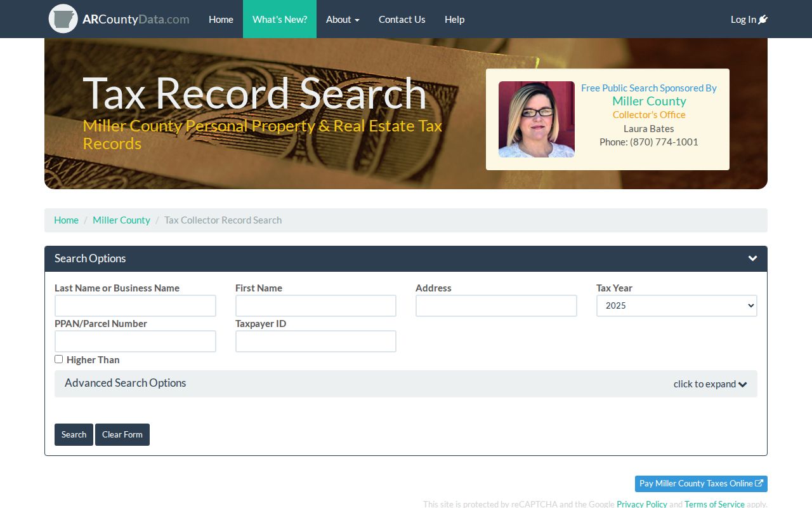
Task: Focus the Last Name or Business Name field
Action: [135, 305]
